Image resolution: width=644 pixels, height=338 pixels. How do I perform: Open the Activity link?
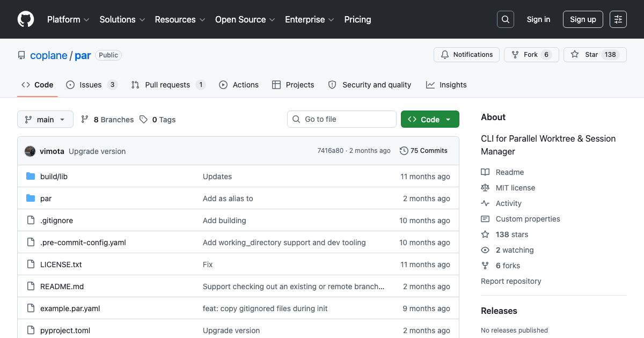pos(501,203)
